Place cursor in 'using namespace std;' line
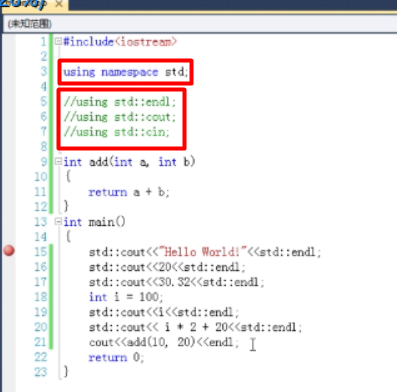 coord(126,72)
